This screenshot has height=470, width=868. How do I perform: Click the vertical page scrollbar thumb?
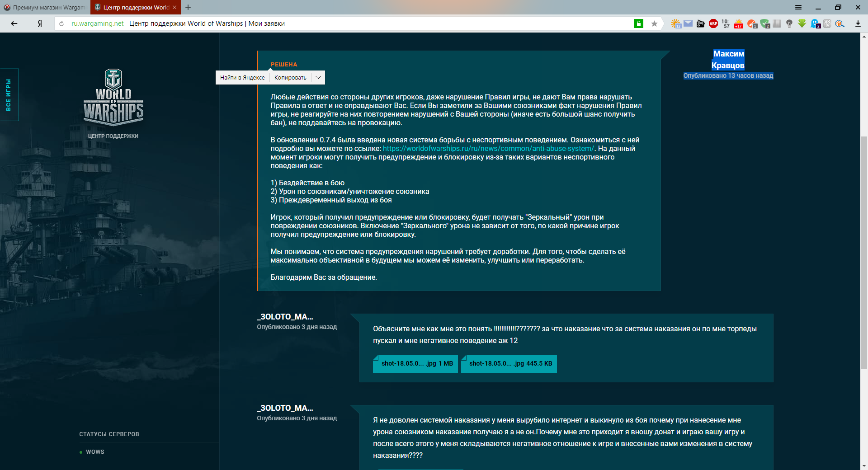coord(864,253)
